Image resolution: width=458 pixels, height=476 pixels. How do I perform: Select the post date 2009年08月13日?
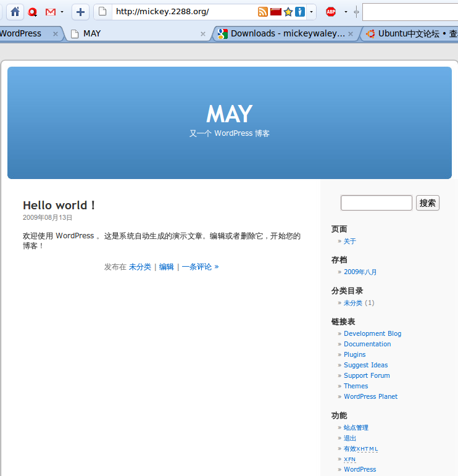click(x=48, y=218)
